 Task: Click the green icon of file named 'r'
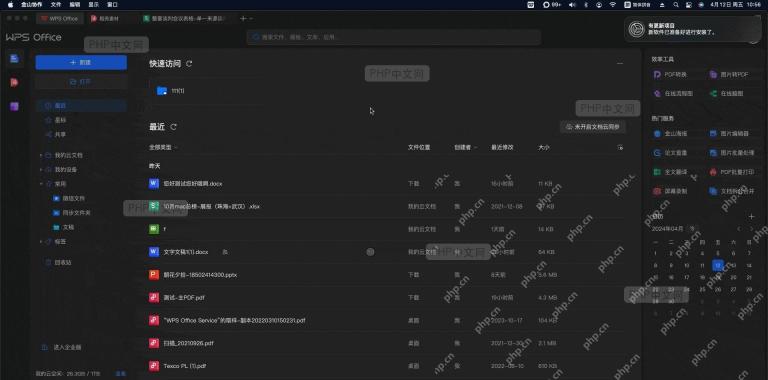click(x=154, y=229)
